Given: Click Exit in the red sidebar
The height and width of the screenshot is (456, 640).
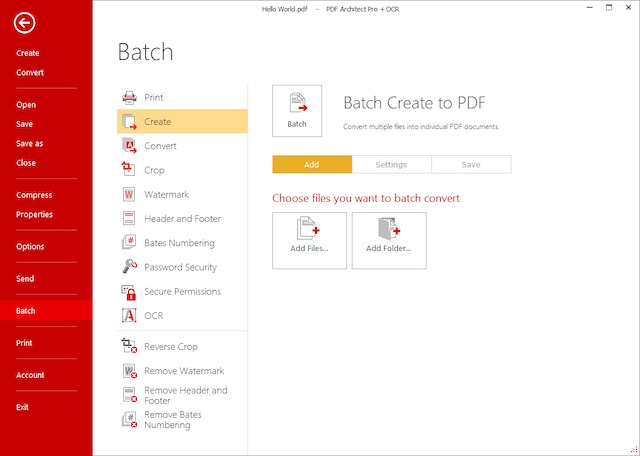Looking at the screenshot, I should [x=22, y=407].
